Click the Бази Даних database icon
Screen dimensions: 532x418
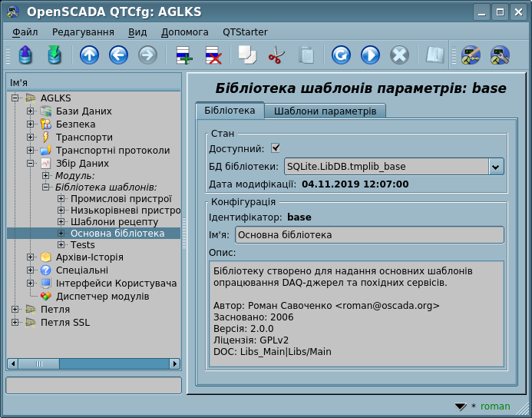click(x=45, y=111)
